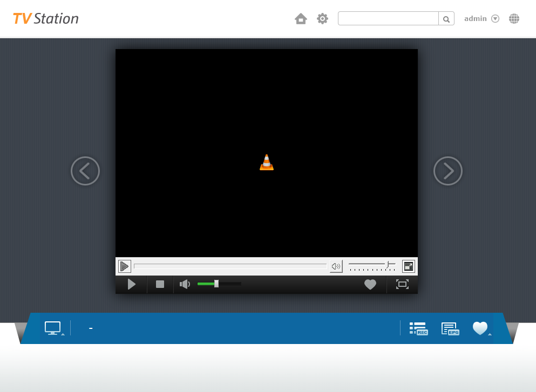Open the language globe menu
Screen dimensions: 536x392
(x=514, y=18)
